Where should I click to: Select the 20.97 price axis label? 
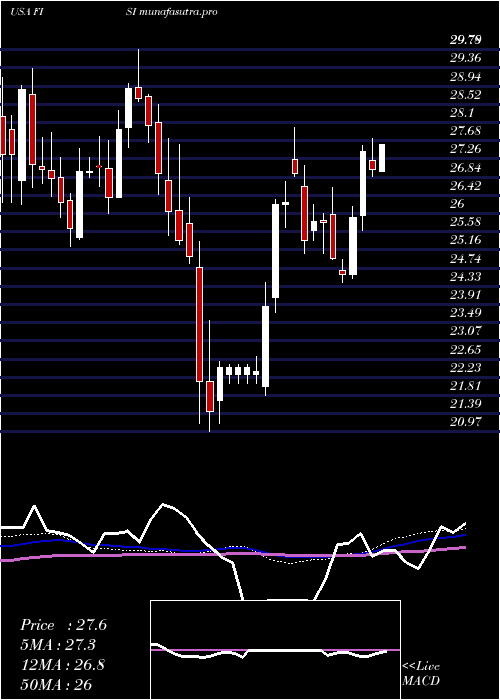tap(466, 422)
